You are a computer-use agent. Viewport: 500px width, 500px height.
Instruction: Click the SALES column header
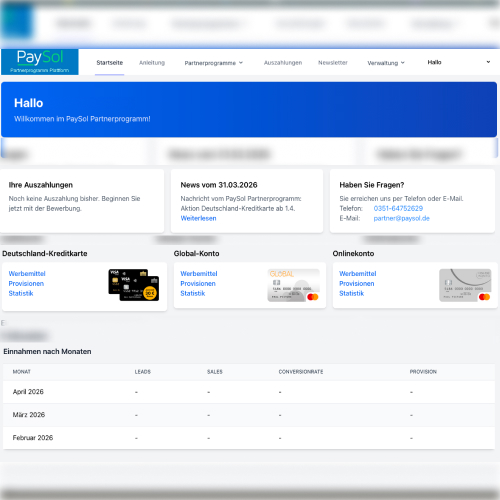coord(215,372)
